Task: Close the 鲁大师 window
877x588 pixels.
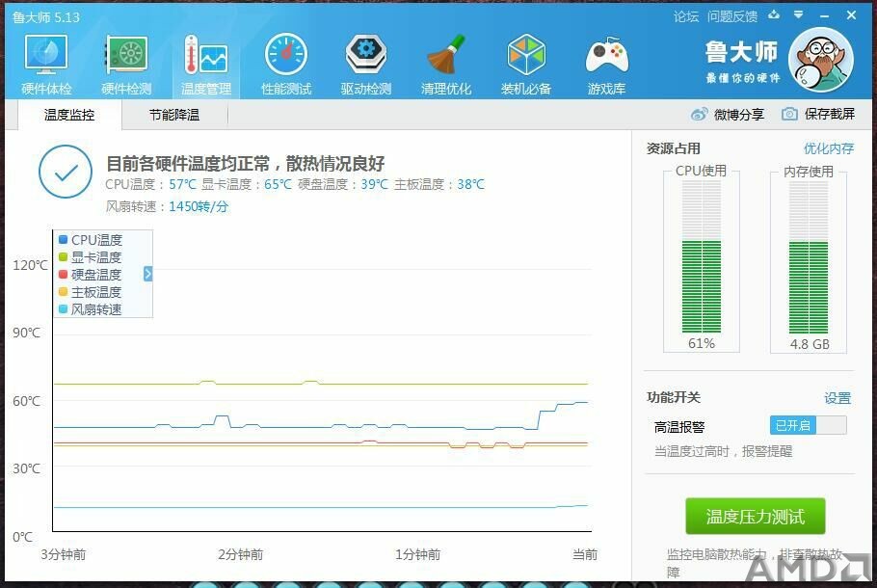Action: [851, 15]
